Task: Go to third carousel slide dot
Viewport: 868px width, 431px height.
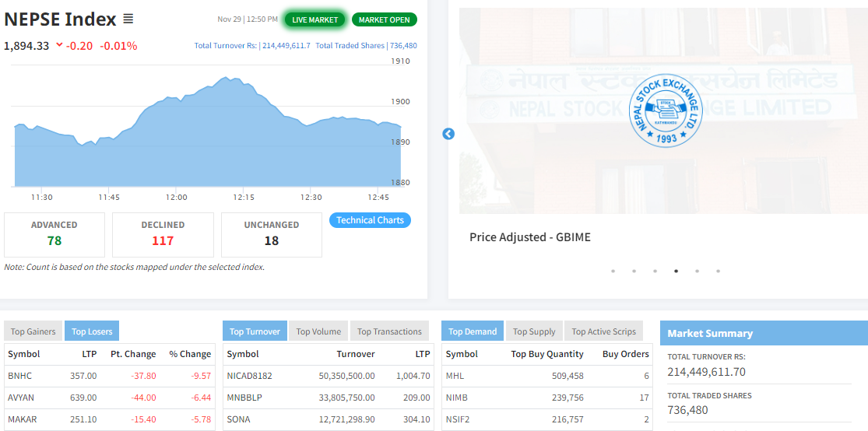Action: pos(655,271)
